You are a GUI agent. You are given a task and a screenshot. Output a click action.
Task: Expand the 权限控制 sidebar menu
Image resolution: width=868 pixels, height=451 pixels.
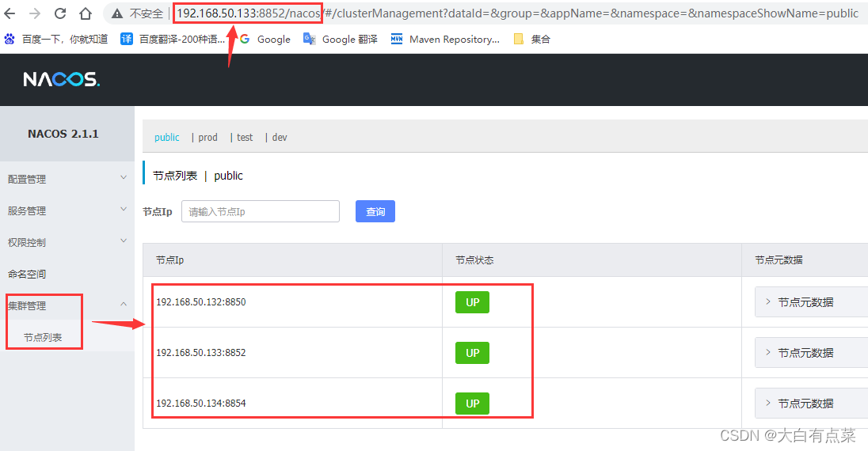click(x=67, y=242)
